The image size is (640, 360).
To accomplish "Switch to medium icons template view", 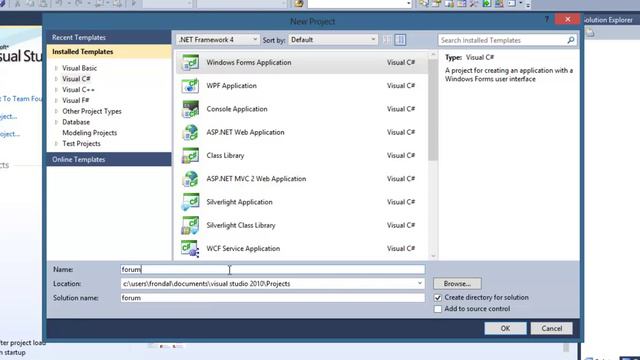I will (400, 40).
